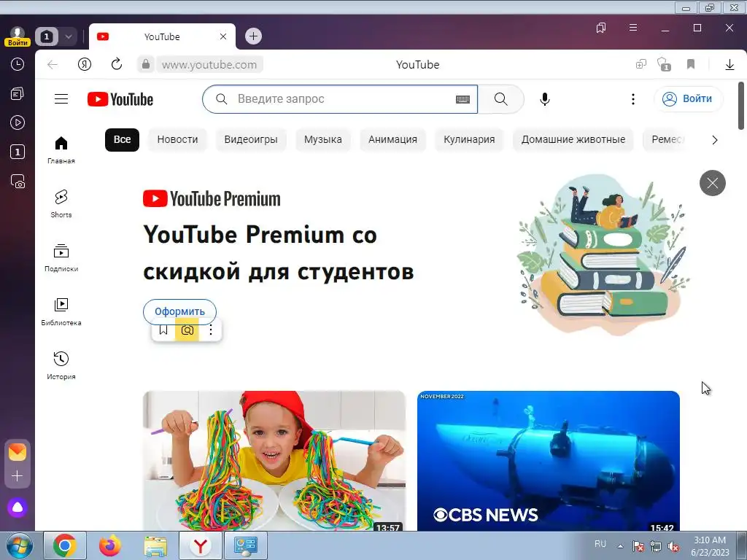Add a new item with sidebar plus icon
The image size is (747, 560).
18,475
